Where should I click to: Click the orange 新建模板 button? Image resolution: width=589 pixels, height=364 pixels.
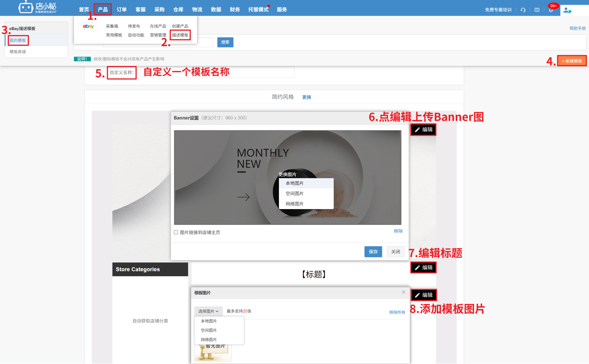tap(572, 61)
